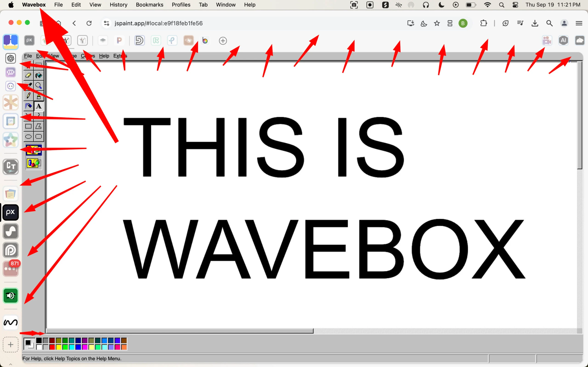Screen dimensions: 588x367
Task: Open the jspaint File menu
Action: [28, 56]
